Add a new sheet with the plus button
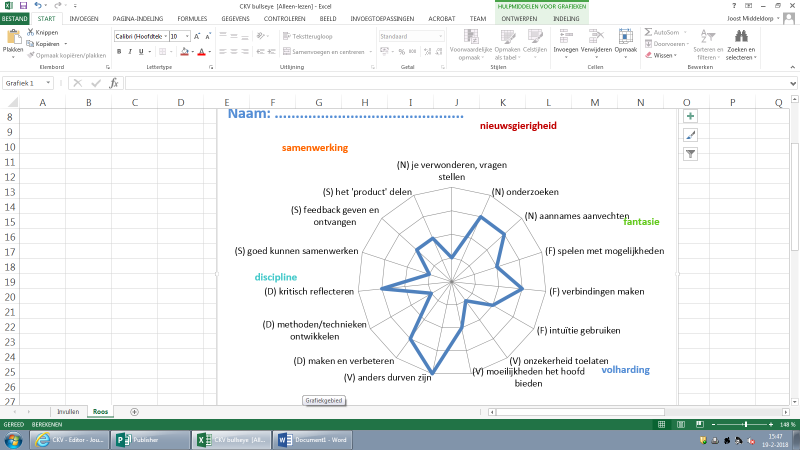The image size is (800, 450). click(x=134, y=412)
